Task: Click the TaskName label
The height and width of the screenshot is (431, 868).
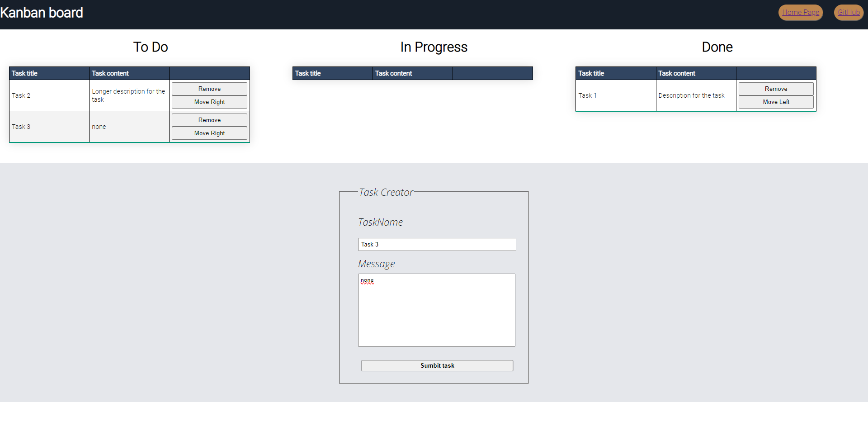Action: [x=380, y=222]
